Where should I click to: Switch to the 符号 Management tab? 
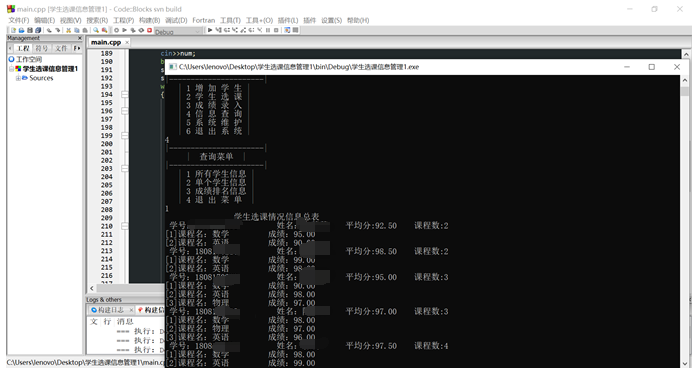42,48
